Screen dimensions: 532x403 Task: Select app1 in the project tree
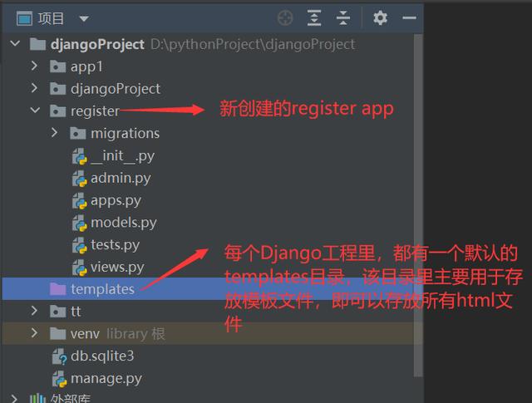tap(86, 66)
